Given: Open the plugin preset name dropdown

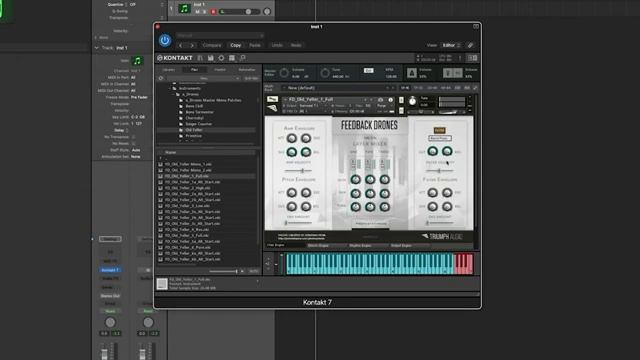Looking at the screenshot, I should click(220, 36).
